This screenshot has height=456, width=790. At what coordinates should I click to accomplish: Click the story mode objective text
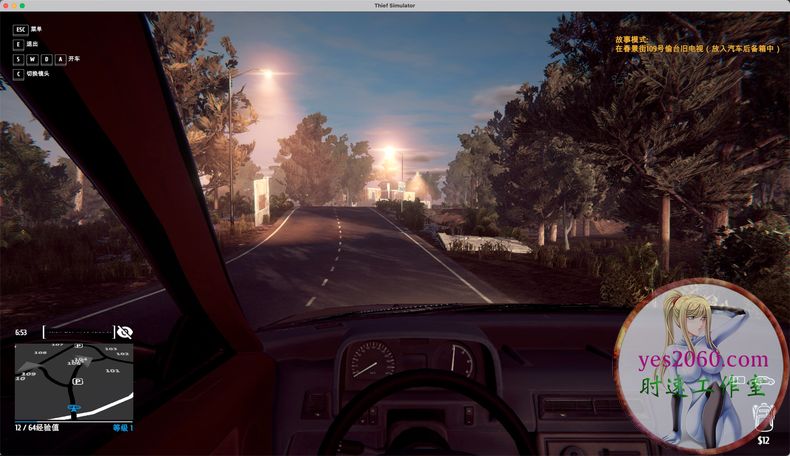696,44
